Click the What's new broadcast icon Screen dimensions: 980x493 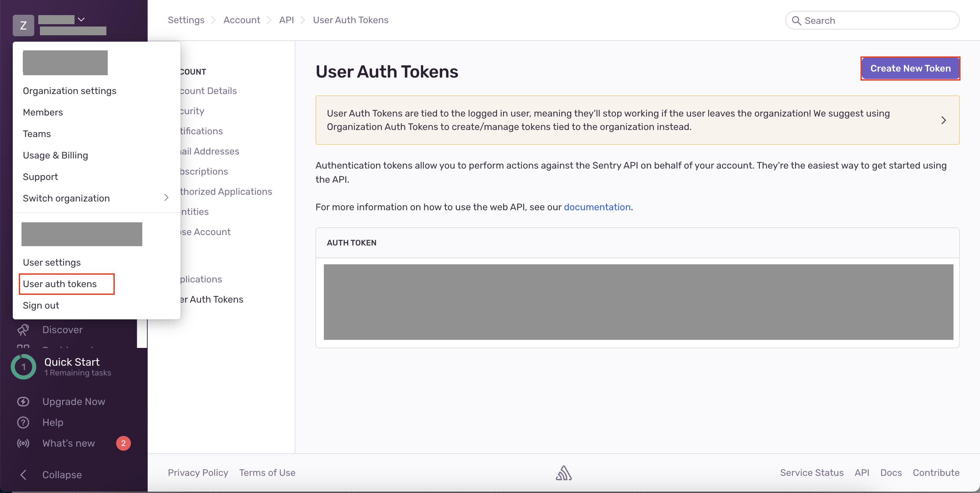pos(23,444)
